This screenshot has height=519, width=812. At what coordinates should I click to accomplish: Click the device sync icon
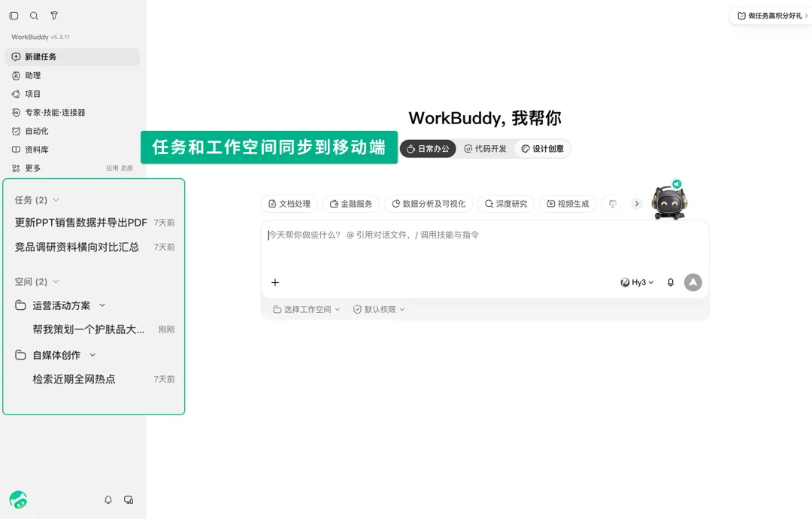(129, 500)
